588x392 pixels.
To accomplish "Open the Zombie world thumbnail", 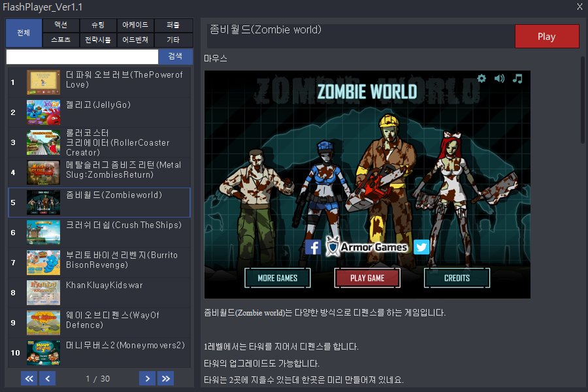I will pyautogui.click(x=44, y=203).
